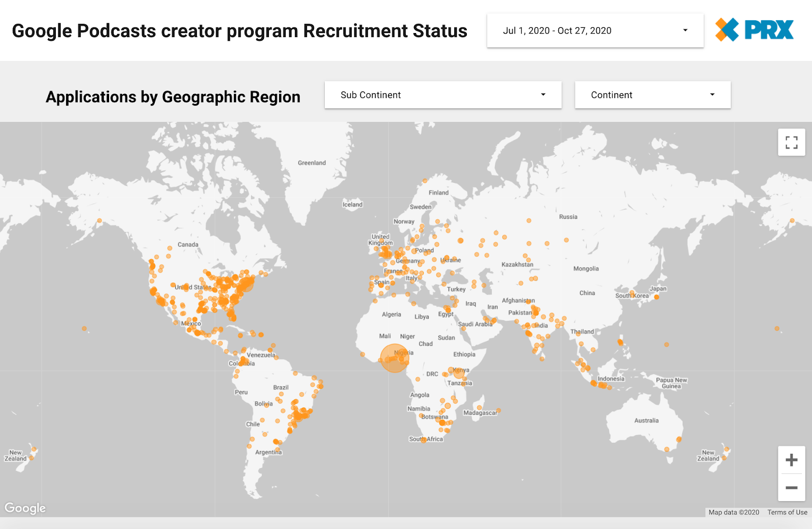Click the Angola label
The height and width of the screenshot is (529, 812).
pyautogui.click(x=420, y=395)
